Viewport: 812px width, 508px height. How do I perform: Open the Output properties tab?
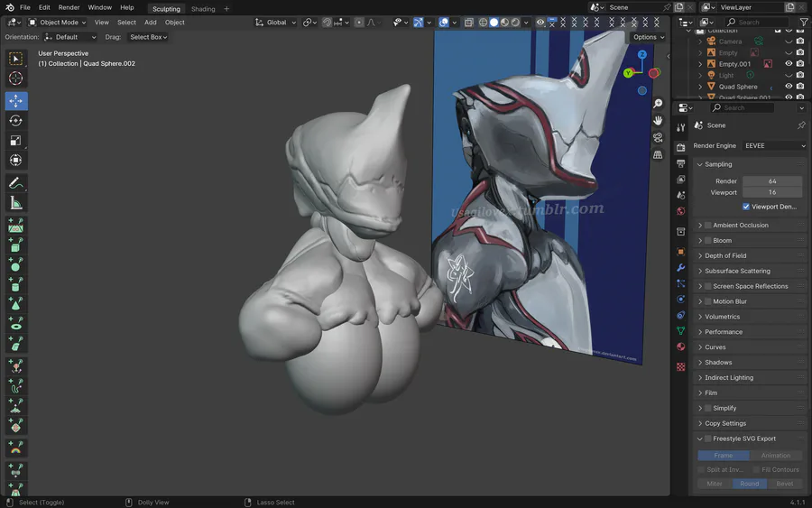[681, 163]
